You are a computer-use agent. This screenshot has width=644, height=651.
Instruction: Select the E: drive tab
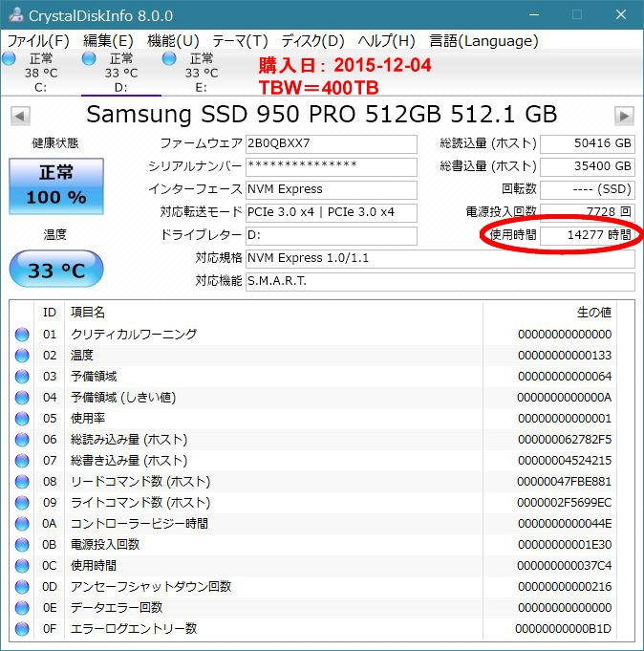coord(202,73)
